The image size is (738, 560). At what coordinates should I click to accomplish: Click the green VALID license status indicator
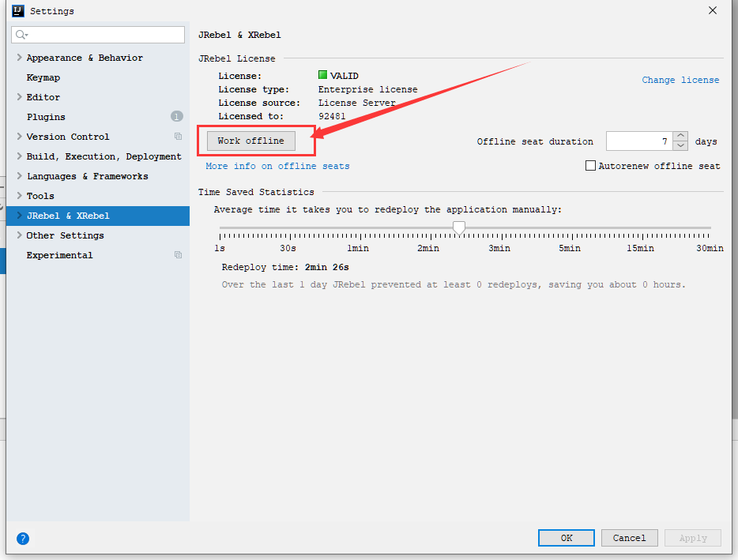[x=322, y=75]
